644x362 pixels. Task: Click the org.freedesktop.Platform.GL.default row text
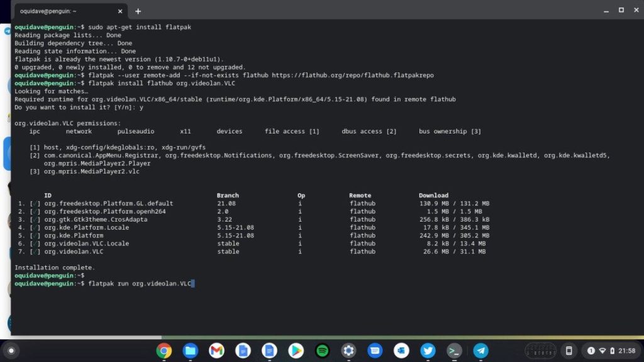[108, 203]
